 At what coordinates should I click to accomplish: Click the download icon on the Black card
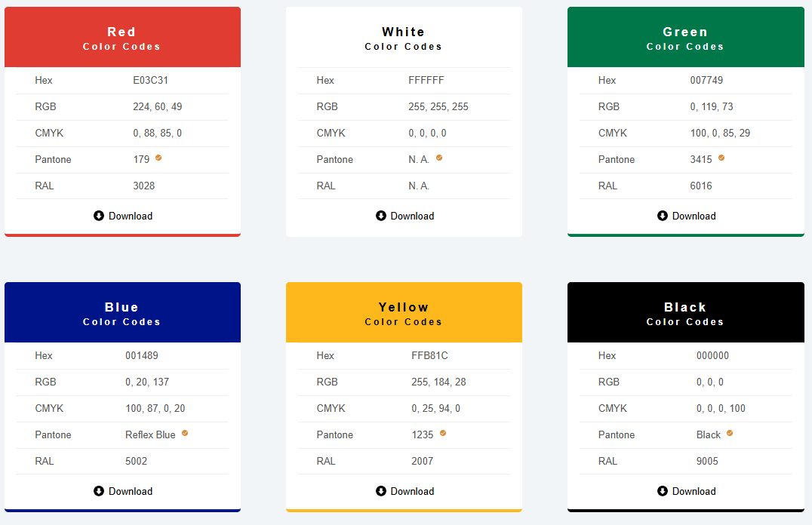pos(662,491)
